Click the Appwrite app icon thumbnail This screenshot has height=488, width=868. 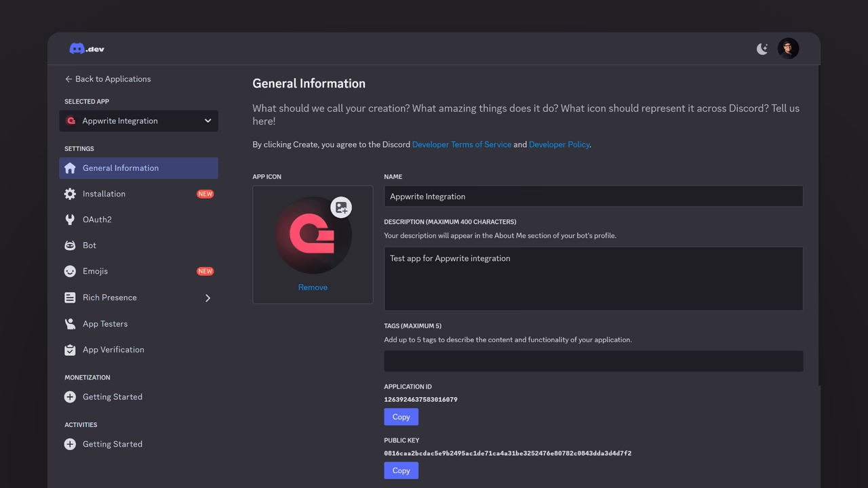coord(313,235)
